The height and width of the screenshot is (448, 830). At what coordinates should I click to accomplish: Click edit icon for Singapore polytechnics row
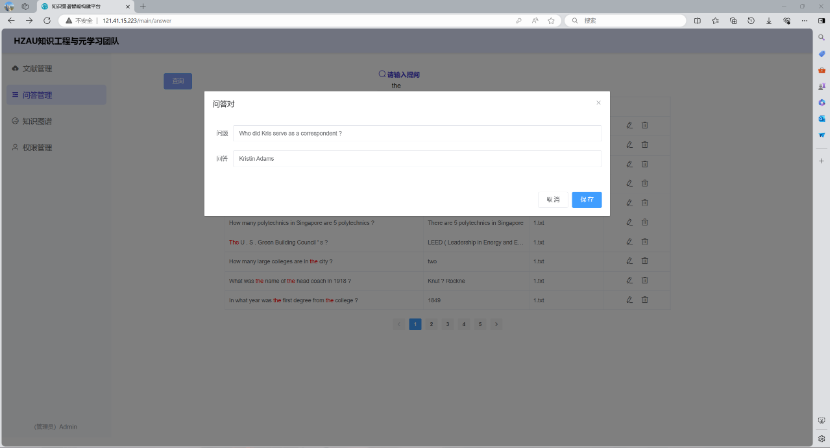point(629,223)
